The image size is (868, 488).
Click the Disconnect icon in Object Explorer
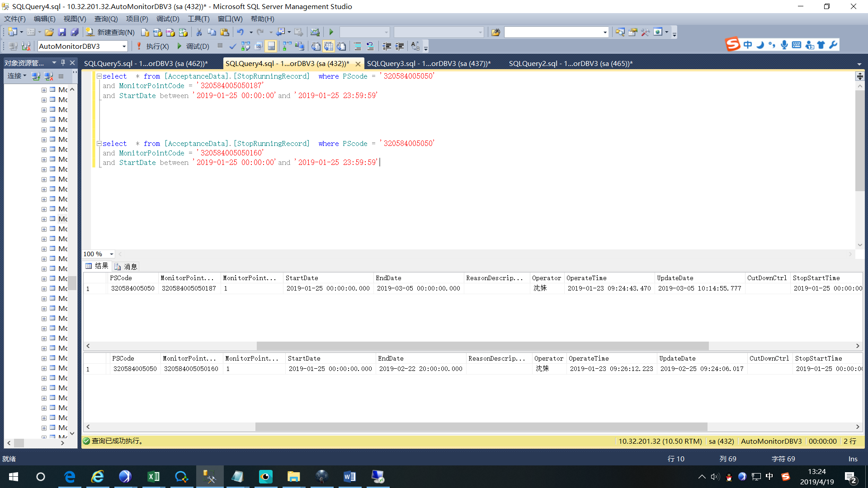pos(48,76)
